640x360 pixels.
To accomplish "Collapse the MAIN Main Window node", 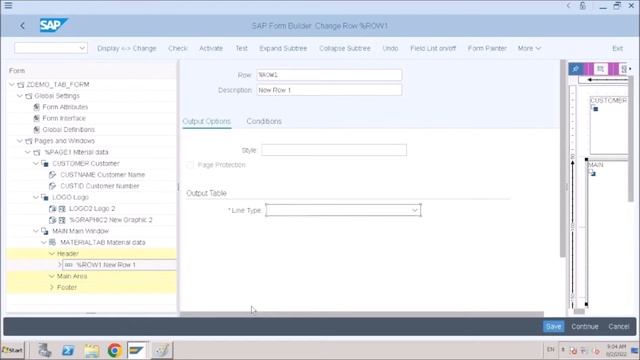I will pyautogui.click(x=36, y=231).
